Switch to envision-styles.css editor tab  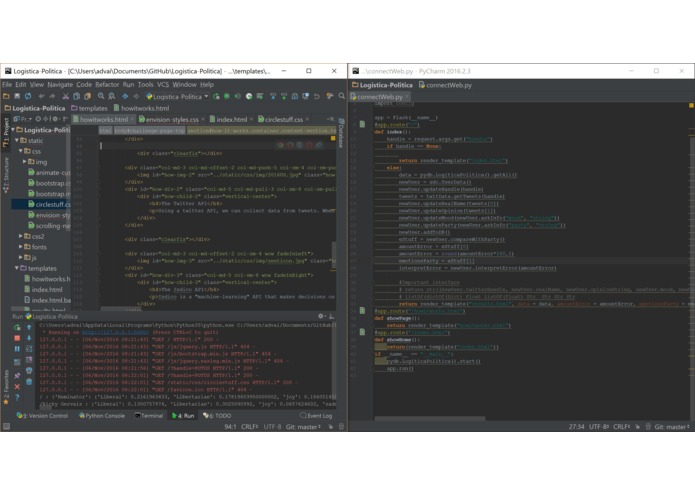(172, 120)
